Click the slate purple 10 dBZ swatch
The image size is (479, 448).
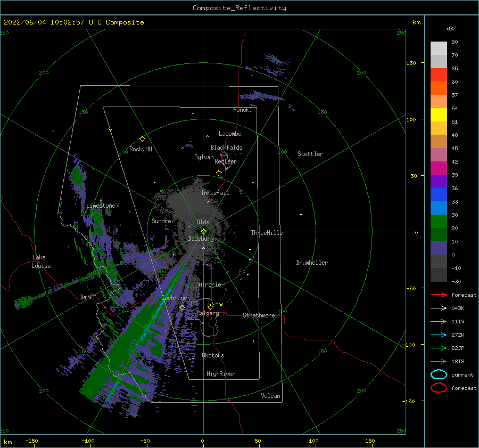[439, 248]
